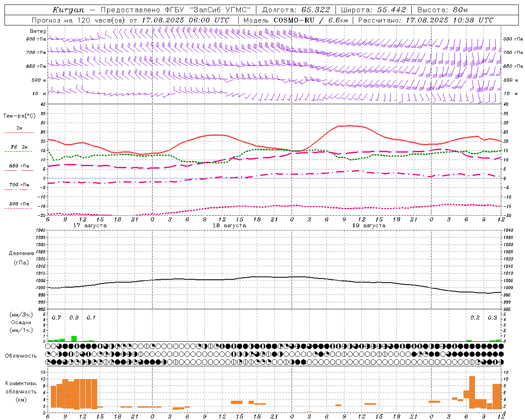Viewport: 525px width, 420px height.
Task: Click the "Рассчитано: 17.08.2025 10:38 UTC" timestamp
Action: point(426,20)
